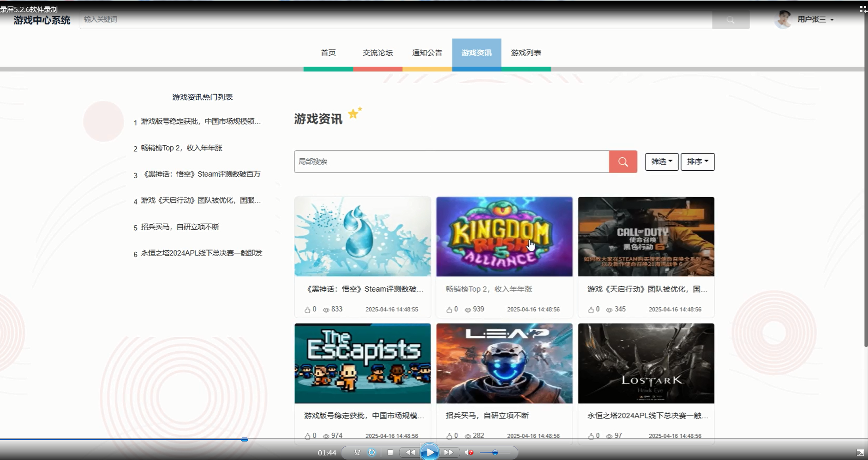Switch player to full screen mode
Viewport: 868px width, 460px height.
pos(860,453)
